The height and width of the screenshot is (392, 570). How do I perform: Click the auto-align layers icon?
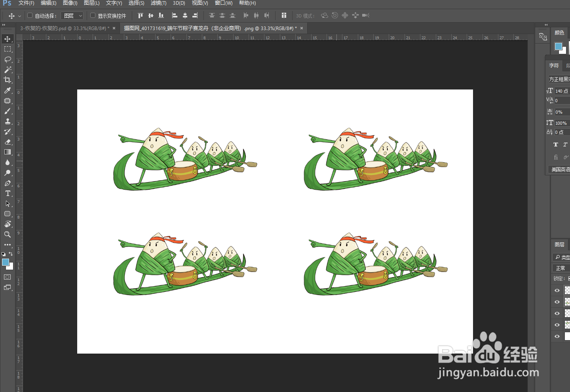tap(284, 15)
